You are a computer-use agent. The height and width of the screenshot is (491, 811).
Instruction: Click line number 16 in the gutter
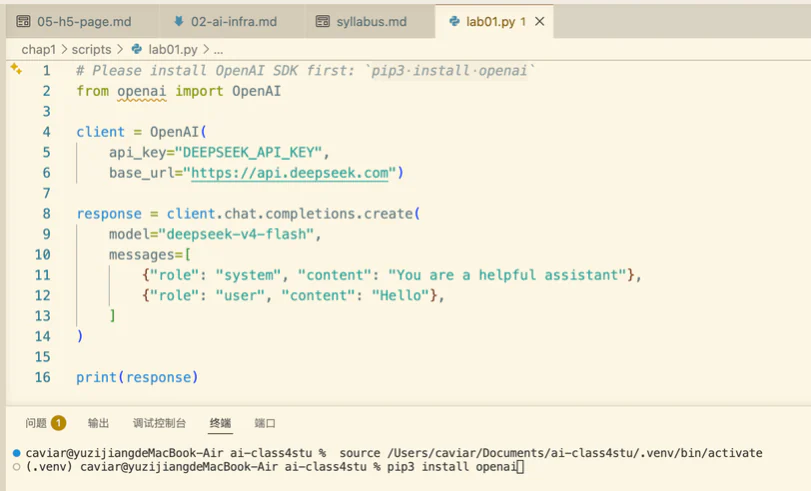click(42, 377)
